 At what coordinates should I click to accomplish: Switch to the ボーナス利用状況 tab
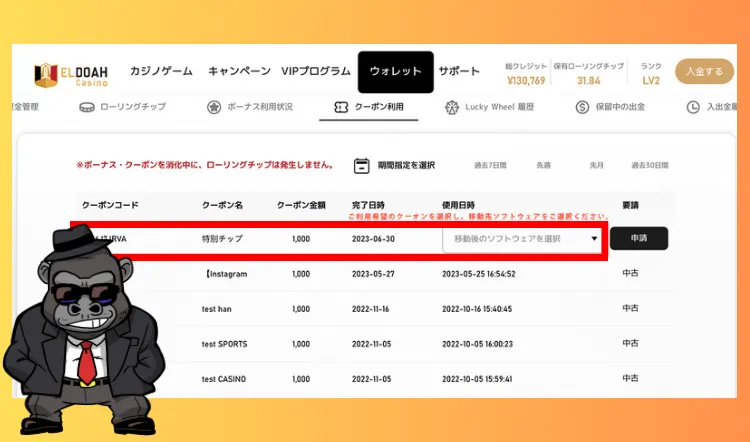(250, 107)
